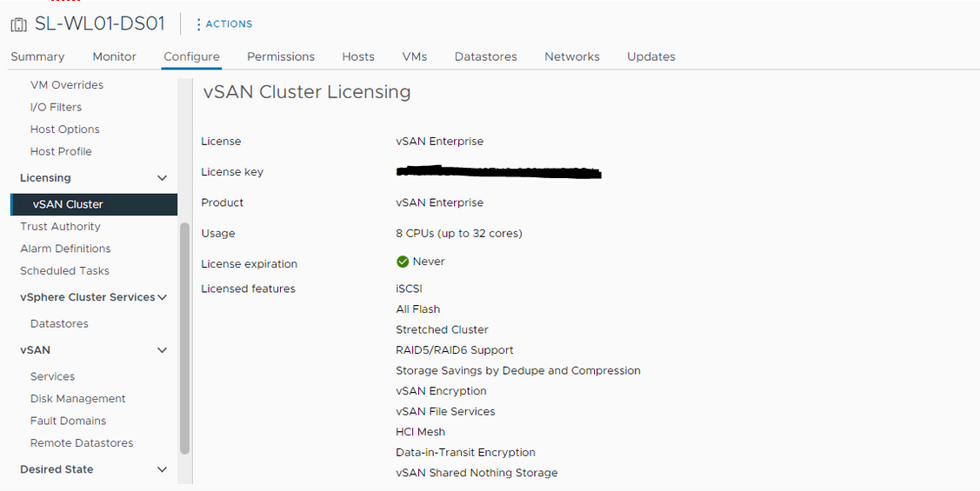The width and height of the screenshot is (980, 491).
Task: Click the Stretched Cluster feature
Action: coord(442,330)
